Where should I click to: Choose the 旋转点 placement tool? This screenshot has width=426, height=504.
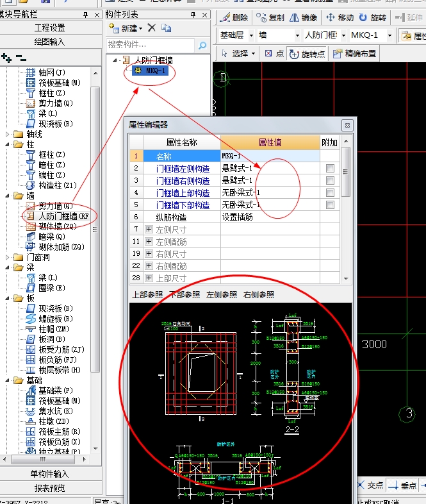click(307, 54)
